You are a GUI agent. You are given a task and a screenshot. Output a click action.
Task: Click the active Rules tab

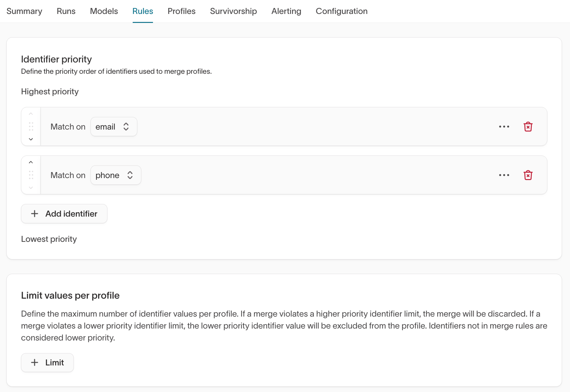tap(143, 11)
